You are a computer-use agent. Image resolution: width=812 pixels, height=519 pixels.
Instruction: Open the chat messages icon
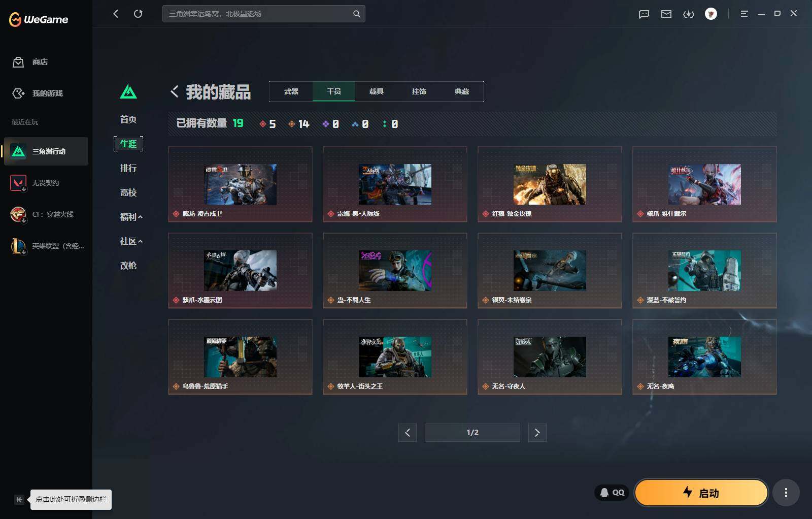coord(644,14)
